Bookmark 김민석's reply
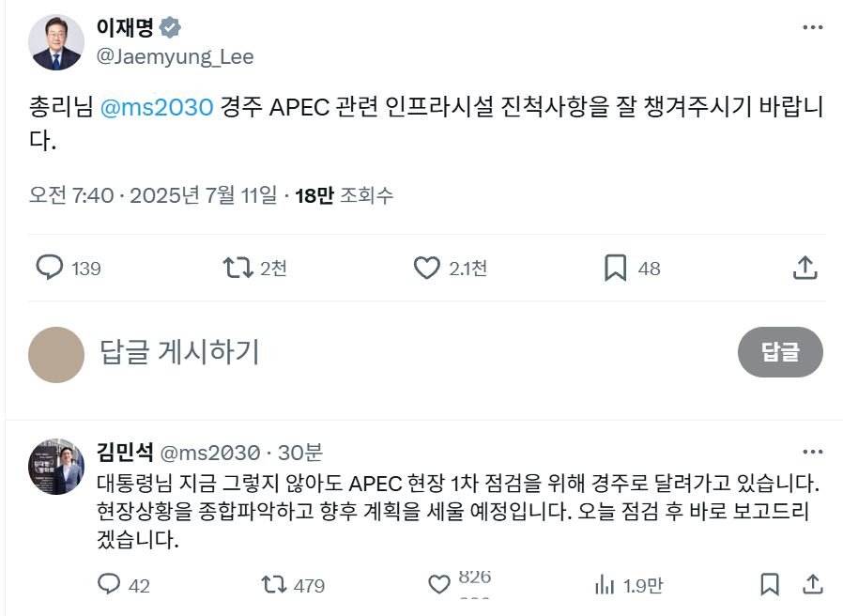Screen dimensions: 843x616 pyautogui.click(x=770, y=585)
